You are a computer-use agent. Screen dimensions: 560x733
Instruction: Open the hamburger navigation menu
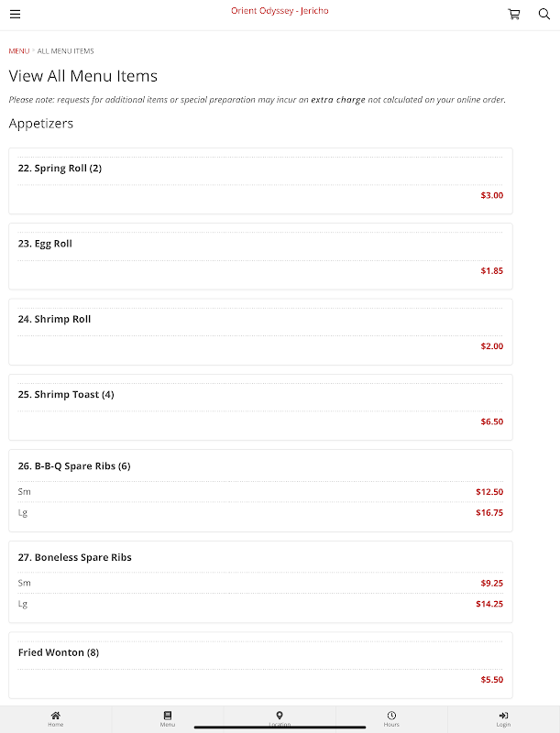[16, 14]
